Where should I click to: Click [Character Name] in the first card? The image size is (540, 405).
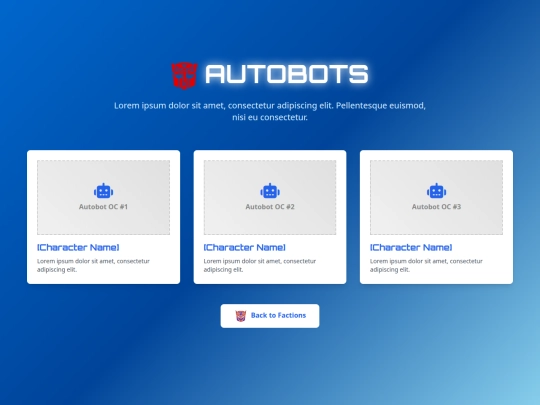[x=78, y=247]
